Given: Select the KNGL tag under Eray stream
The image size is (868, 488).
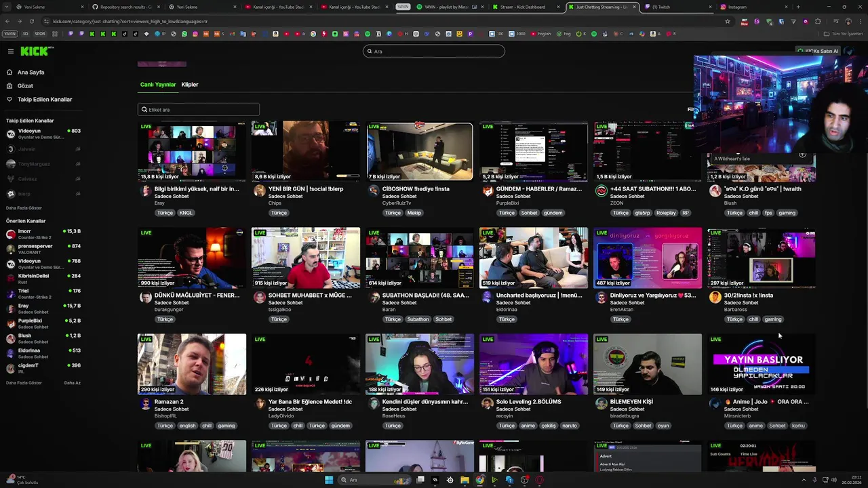Looking at the screenshot, I should tap(186, 213).
